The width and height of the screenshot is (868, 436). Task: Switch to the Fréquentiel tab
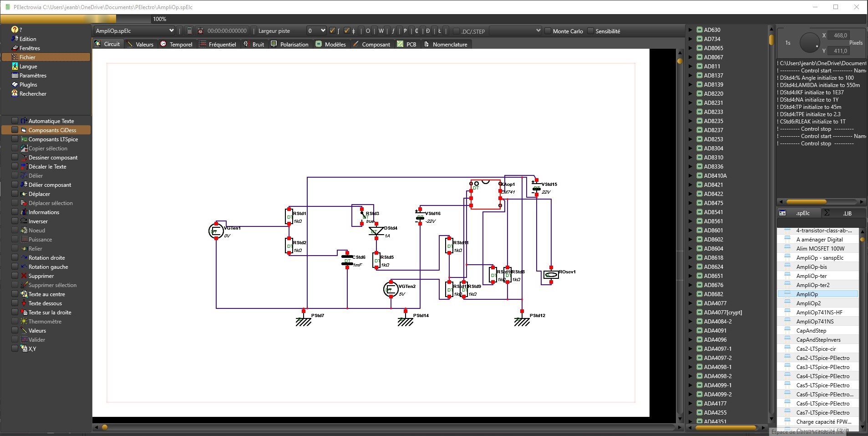pyautogui.click(x=218, y=44)
